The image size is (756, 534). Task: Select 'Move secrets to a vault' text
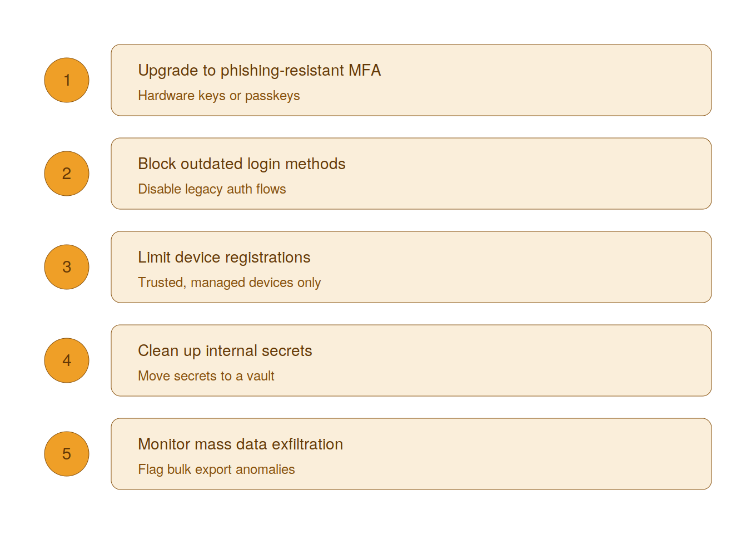206,376
